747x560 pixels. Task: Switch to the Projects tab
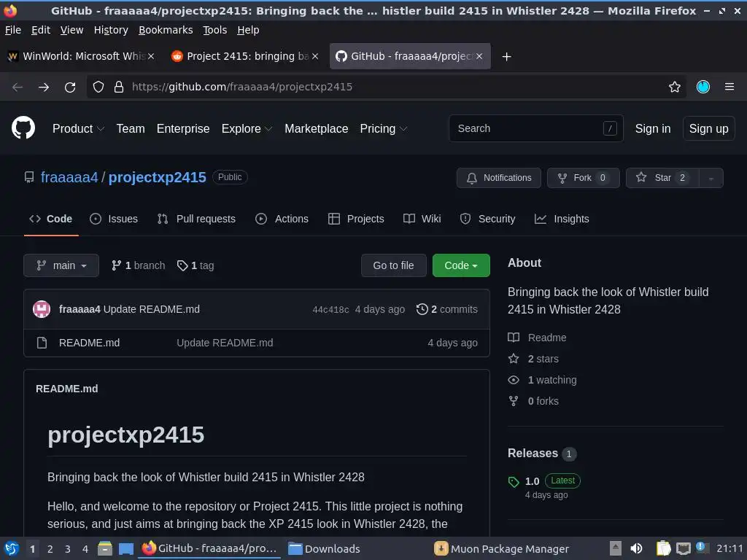(356, 219)
